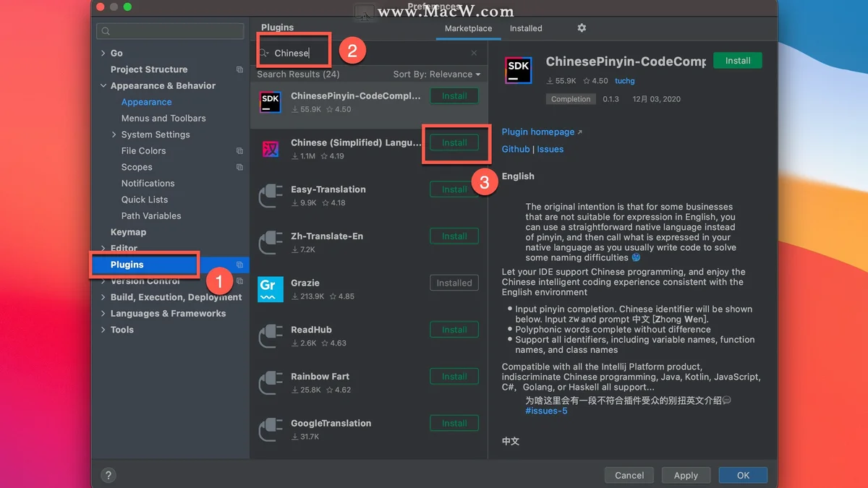Expand the Go settings node
This screenshot has height=488, width=868.
[x=103, y=53]
